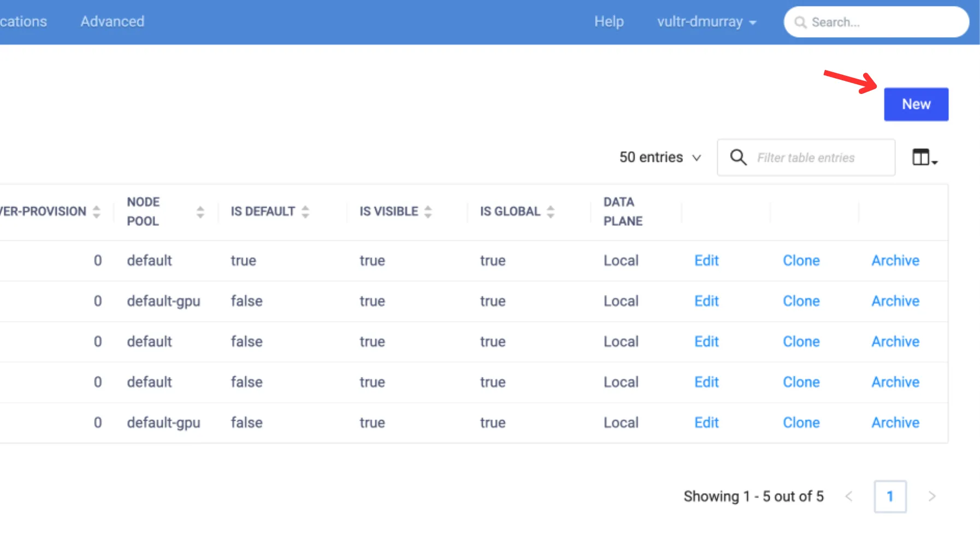Edit the last row default-gpu entry
This screenshot has width=980, height=555.
[x=706, y=422]
